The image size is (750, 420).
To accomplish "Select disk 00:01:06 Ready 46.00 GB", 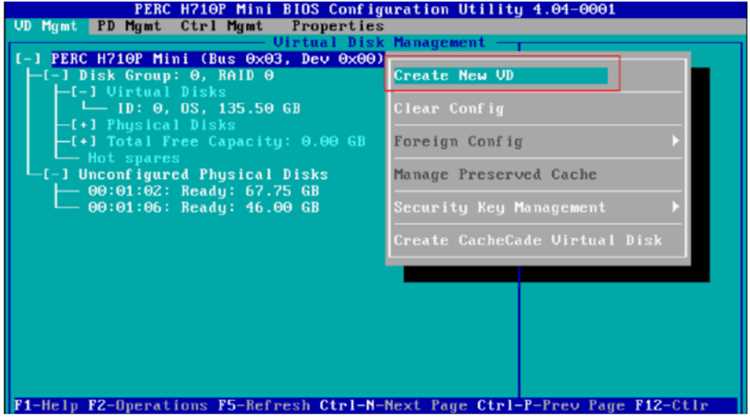I will (x=203, y=208).
